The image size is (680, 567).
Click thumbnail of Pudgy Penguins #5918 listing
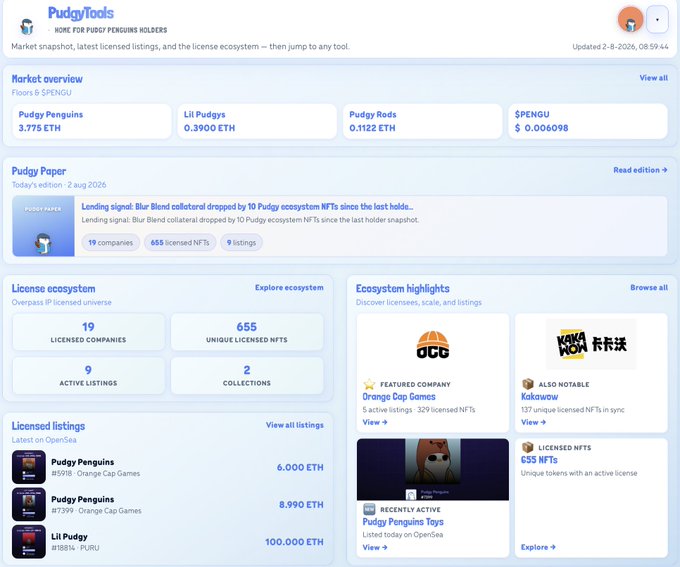pyautogui.click(x=29, y=467)
